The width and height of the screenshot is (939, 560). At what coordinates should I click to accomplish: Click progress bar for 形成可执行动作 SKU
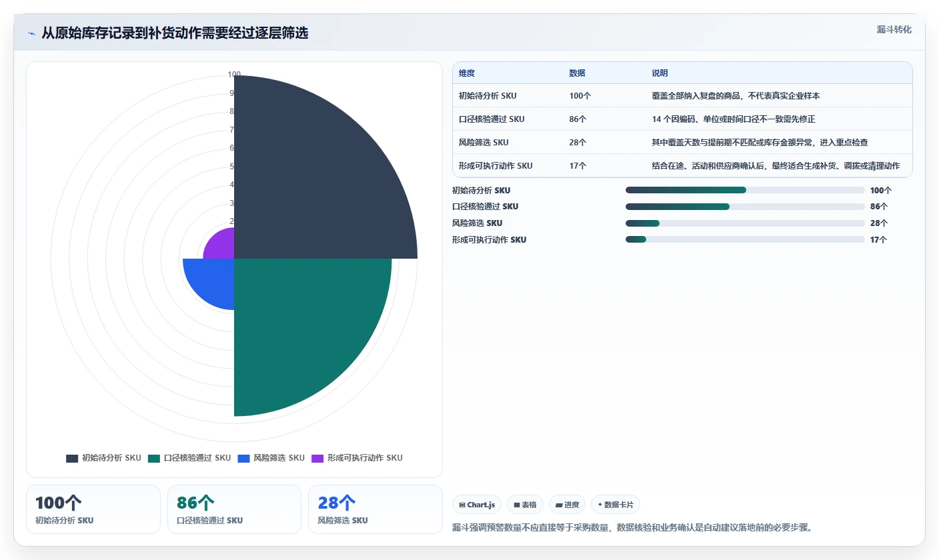[x=745, y=239]
